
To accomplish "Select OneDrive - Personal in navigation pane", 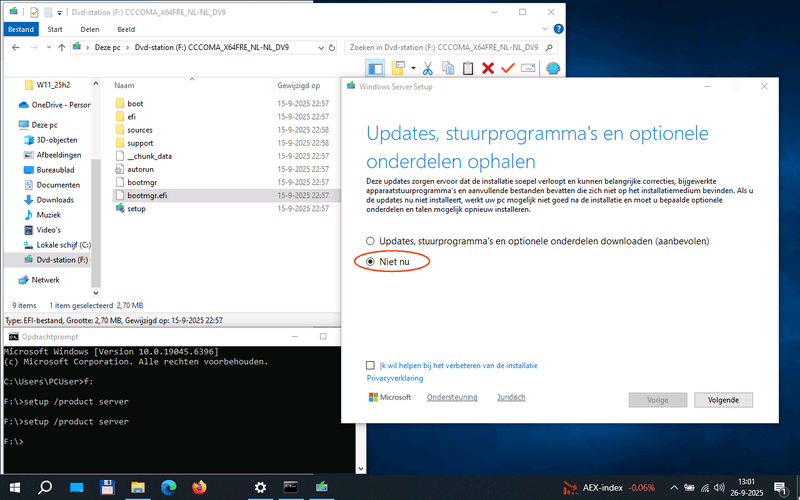I will pyautogui.click(x=55, y=105).
